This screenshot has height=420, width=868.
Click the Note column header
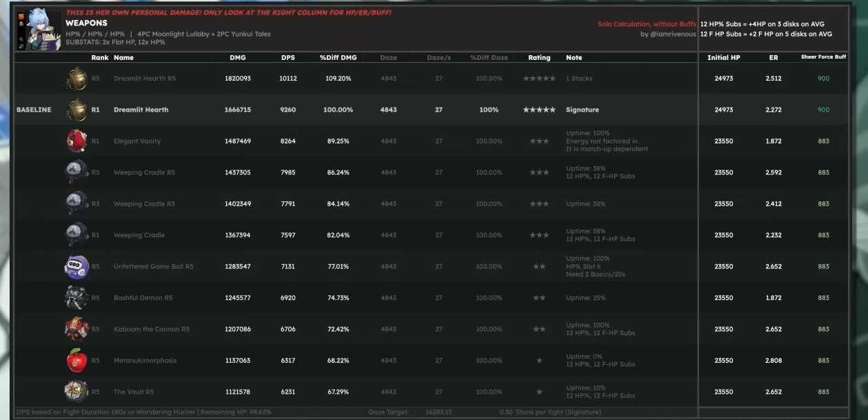(x=574, y=58)
